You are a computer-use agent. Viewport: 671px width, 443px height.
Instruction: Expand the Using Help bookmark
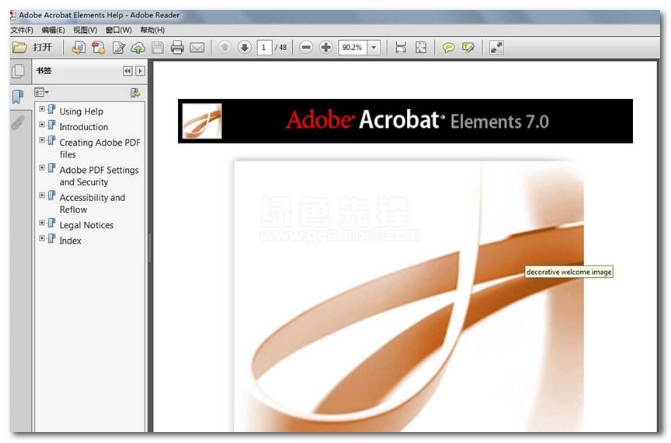click(42, 109)
